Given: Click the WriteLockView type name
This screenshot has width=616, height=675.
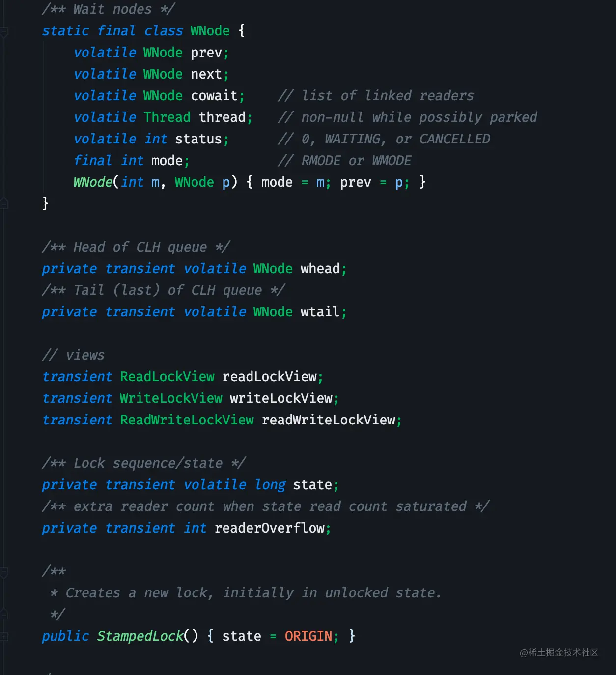Looking at the screenshot, I should [171, 398].
